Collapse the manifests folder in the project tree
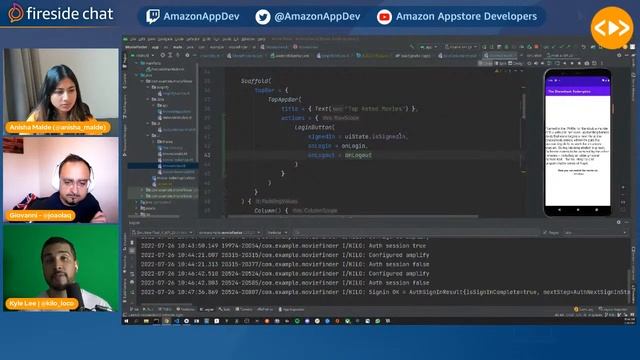 [x=137, y=63]
